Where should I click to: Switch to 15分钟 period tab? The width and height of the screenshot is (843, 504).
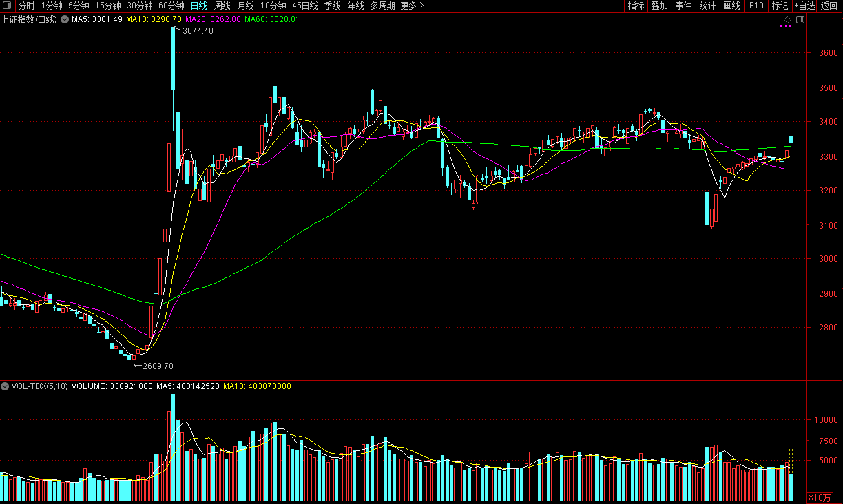pyautogui.click(x=108, y=6)
